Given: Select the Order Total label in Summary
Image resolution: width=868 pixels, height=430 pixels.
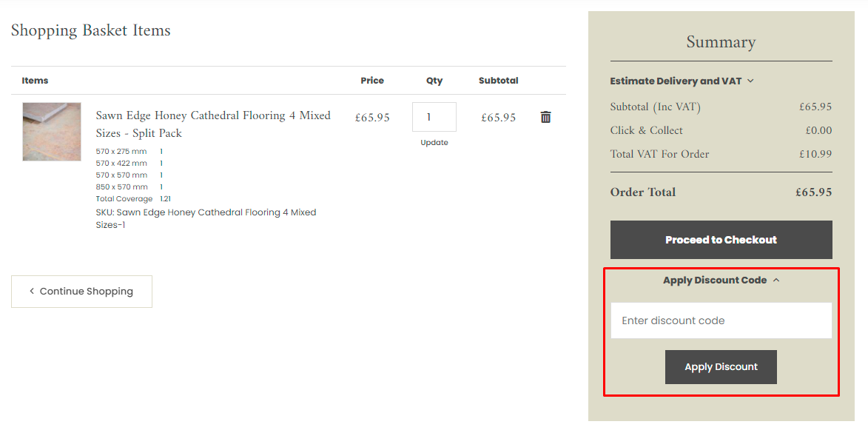Looking at the screenshot, I should click(642, 192).
